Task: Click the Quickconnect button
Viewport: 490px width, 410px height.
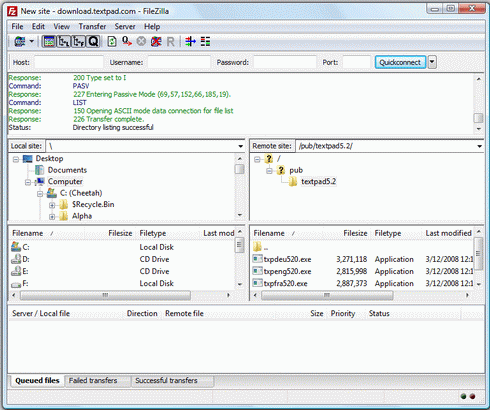Action: pos(400,62)
